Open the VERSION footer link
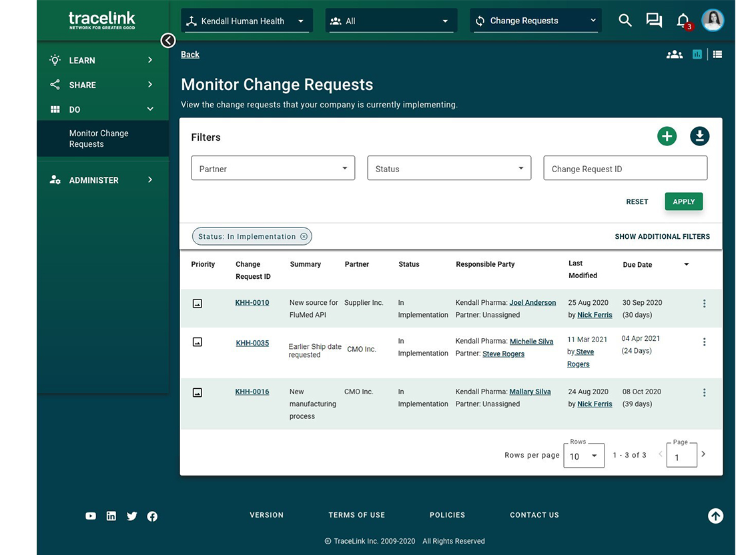Viewport: 756px width, 555px height. tap(267, 515)
